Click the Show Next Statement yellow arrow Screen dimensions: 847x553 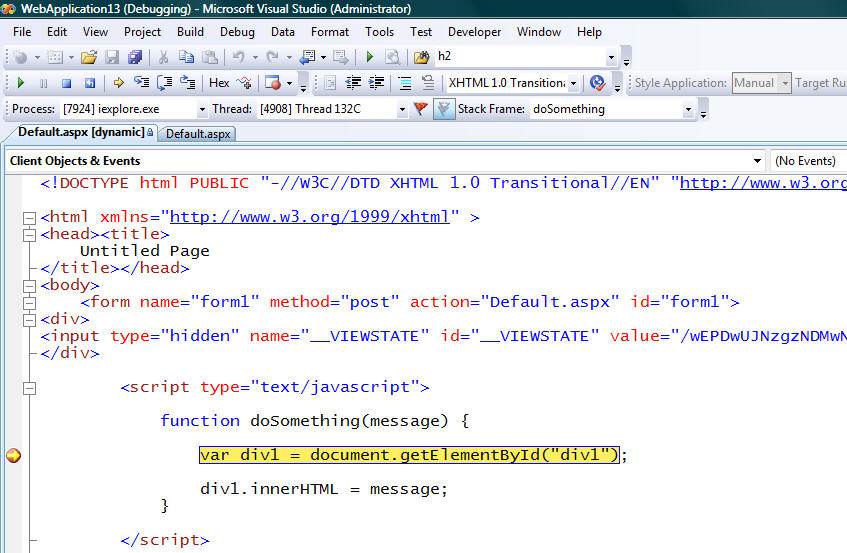pos(119,83)
